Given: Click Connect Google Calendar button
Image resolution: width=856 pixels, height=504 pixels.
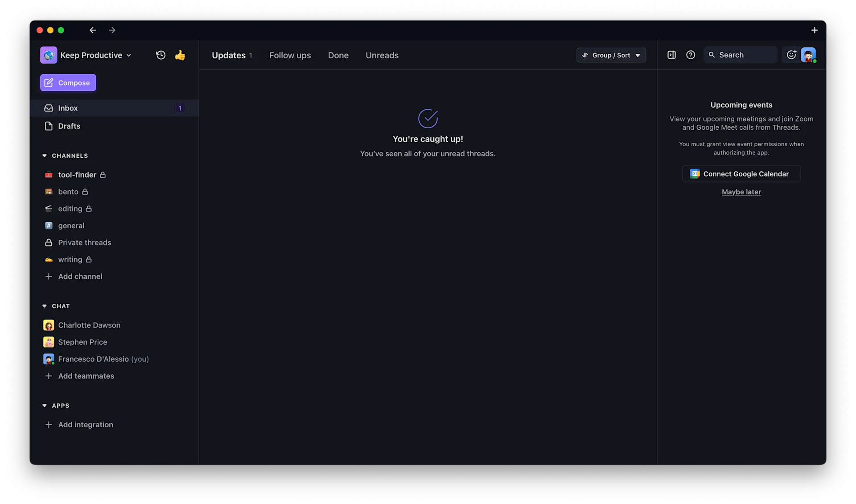Looking at the screenshot, I should [741, 174].
